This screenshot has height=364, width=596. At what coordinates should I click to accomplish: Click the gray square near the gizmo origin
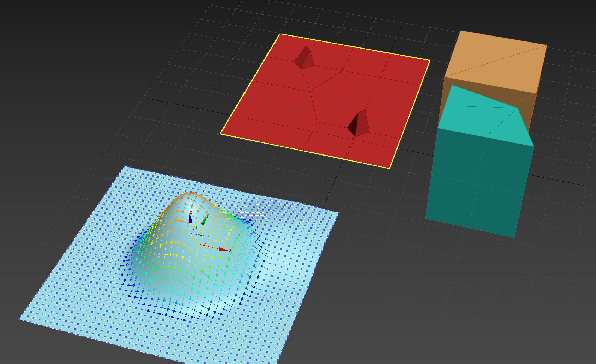pos(192,243)
